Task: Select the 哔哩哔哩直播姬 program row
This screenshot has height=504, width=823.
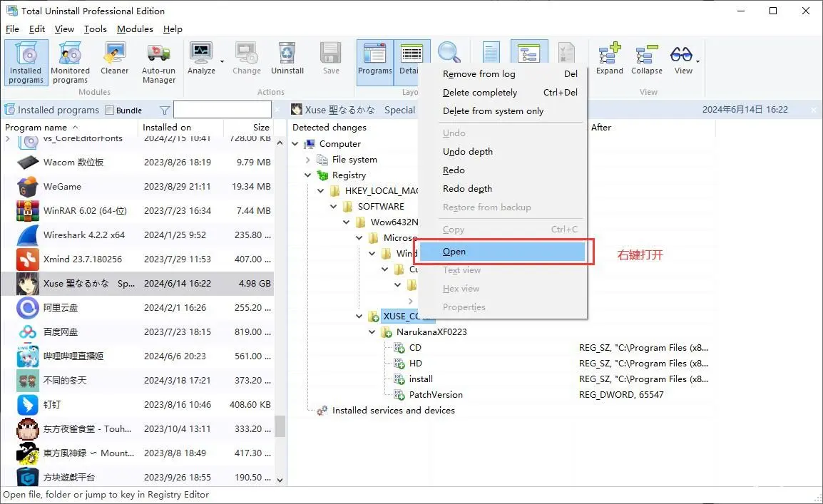Action: tap(138, 356)
